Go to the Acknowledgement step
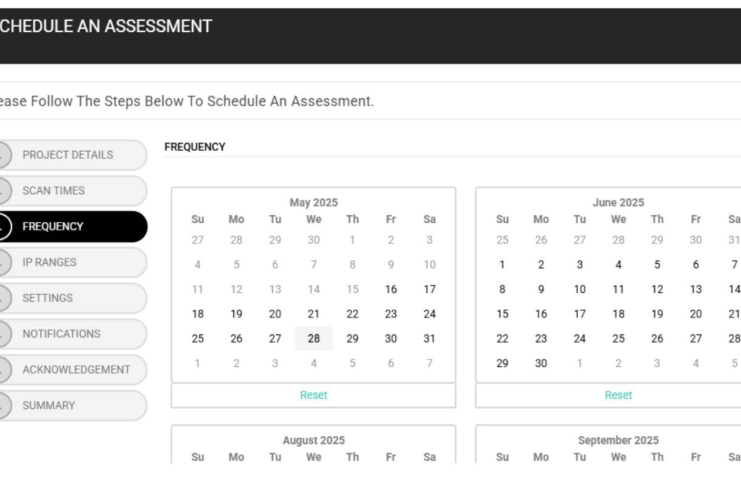Viewport: 741px width, 486px height. 76,370
